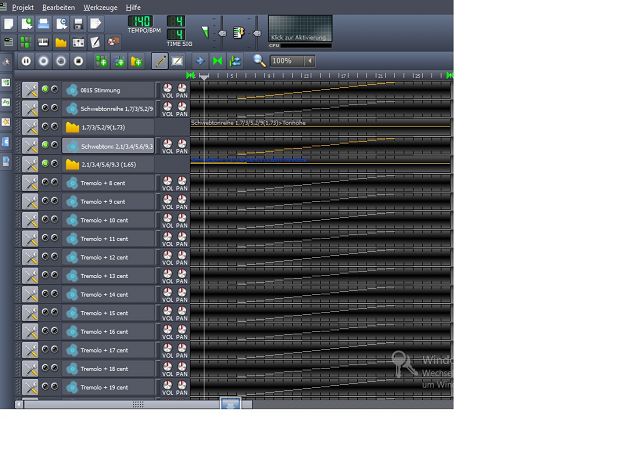Click the Tremolo + 15 cent track button
This screenshot has width=640, height=462.
click(109, 313)
